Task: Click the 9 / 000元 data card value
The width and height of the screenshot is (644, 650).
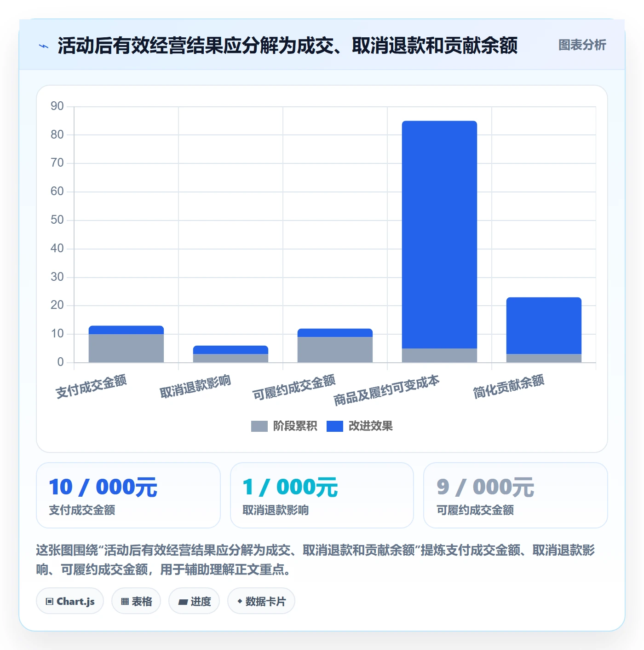Action: click(485, 487)
